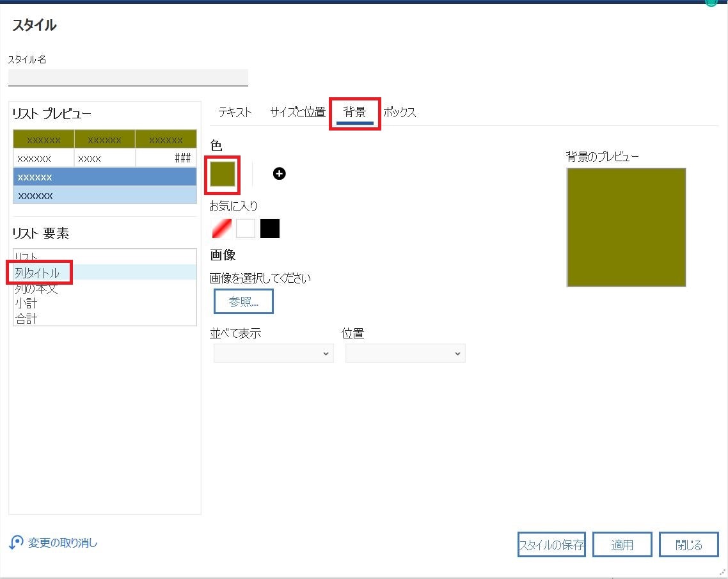
Task: Click the スタイル名 input field
Action: 128,77
